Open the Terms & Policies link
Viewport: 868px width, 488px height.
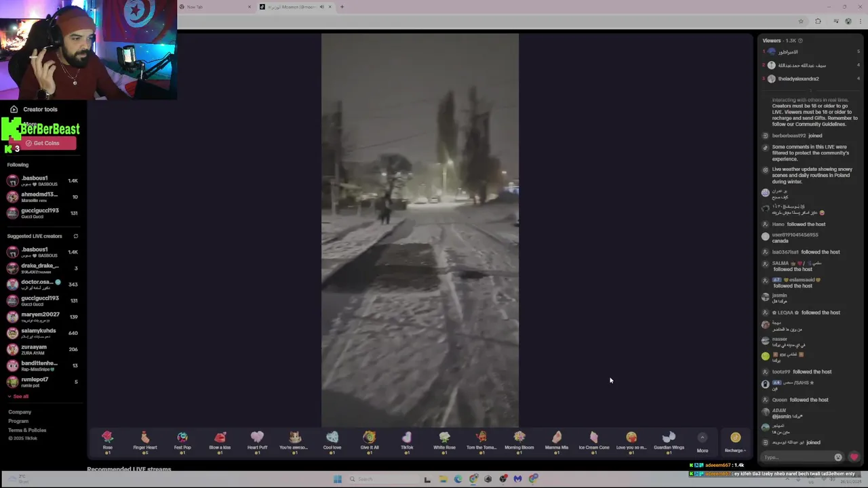[x=27, y=430]
